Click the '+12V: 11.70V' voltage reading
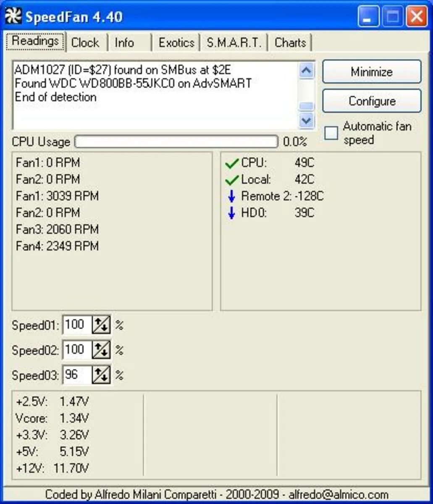 point(52,468)
